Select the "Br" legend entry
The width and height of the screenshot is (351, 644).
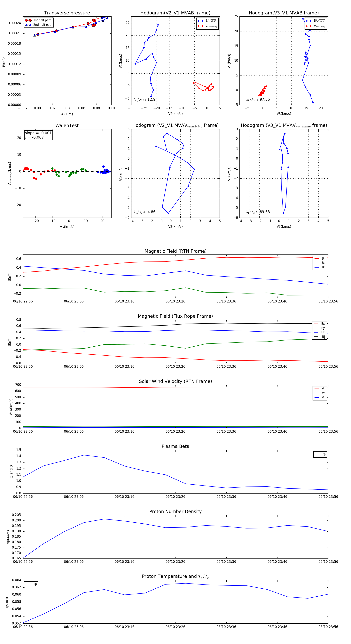(320, 259)
